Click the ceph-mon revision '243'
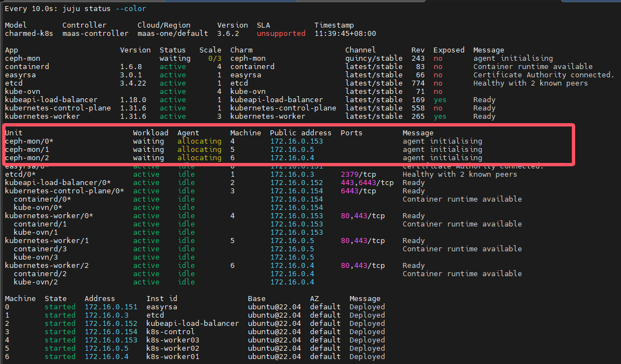 pos(418,59)
